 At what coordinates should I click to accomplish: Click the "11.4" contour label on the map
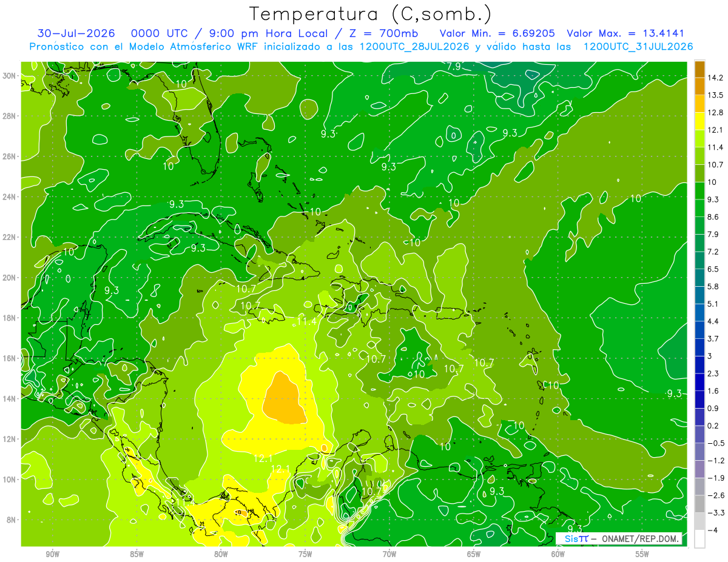[306, 321]
